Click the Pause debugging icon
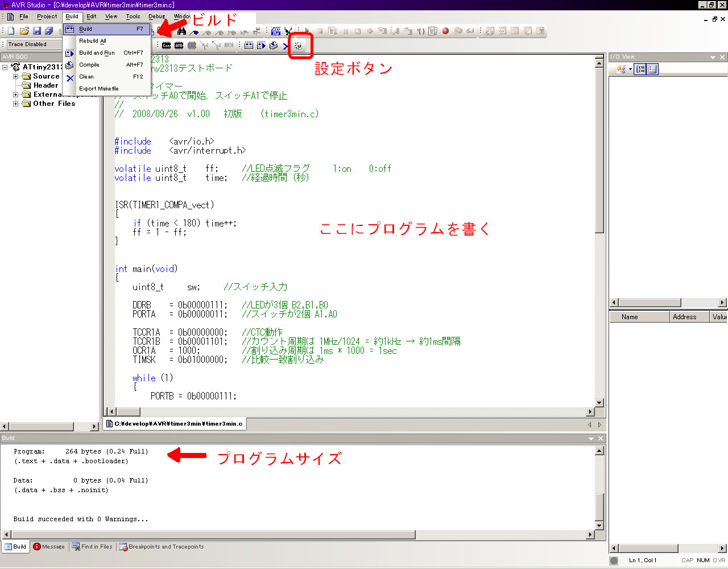Viewport: 728px width, 569px height. coord(345,31)
